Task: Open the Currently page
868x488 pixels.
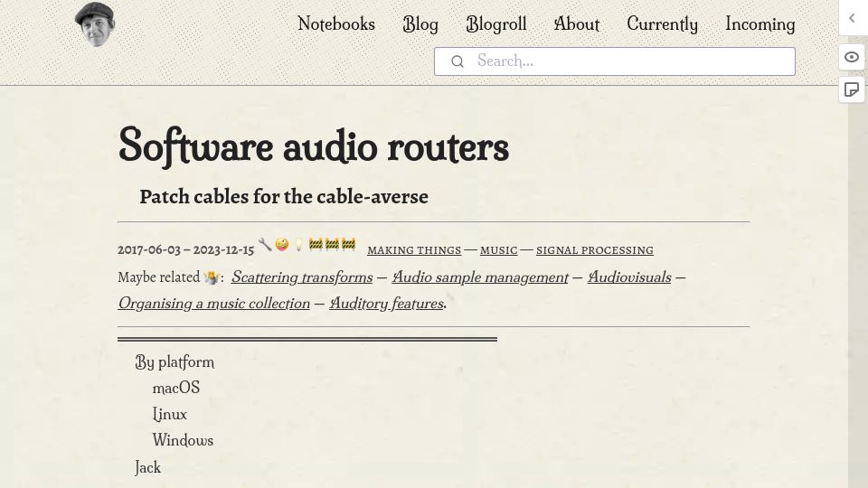Action: pos(662,23)
